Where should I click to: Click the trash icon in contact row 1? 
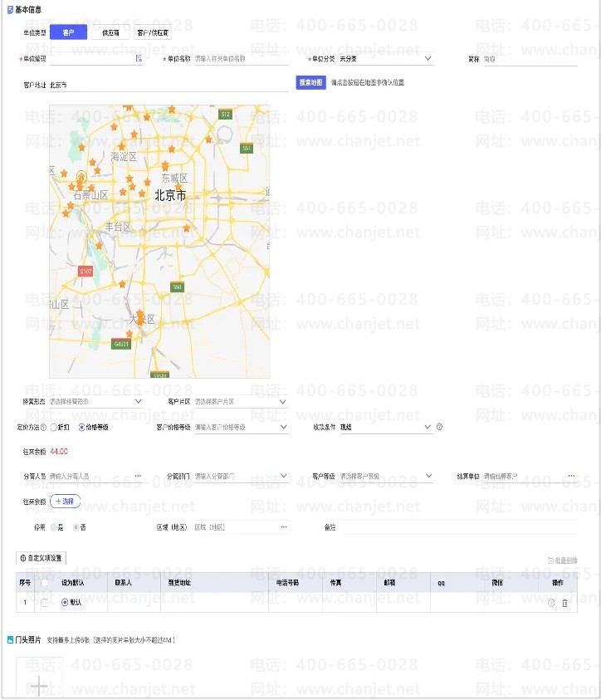[x=564, y=603]
